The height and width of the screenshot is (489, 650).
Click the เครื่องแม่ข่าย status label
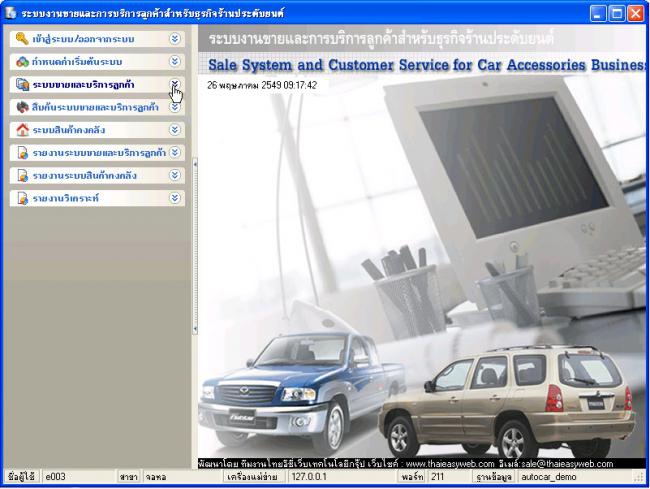252,477
